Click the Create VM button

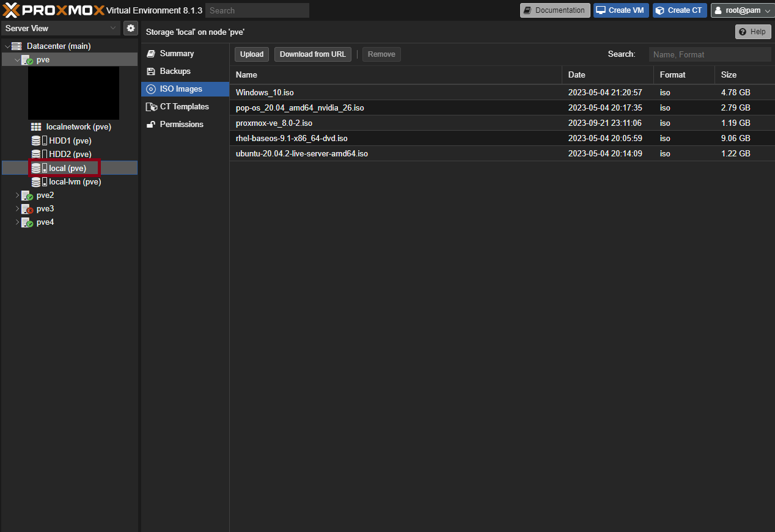(x=620, y=10)
